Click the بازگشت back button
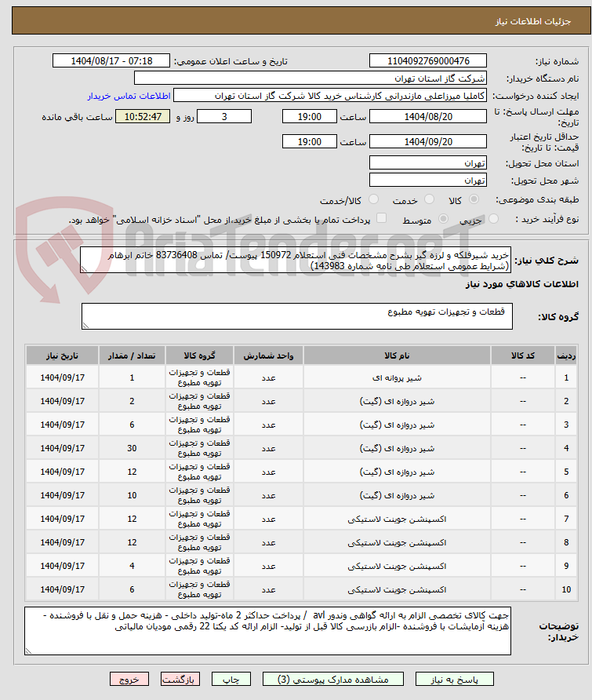592x700 pixels. click(x=180, y=680)
